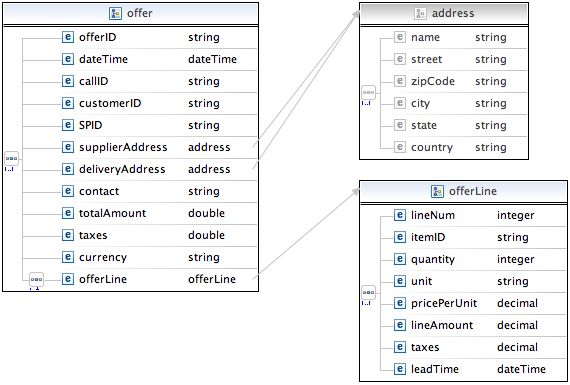
Task: Click the offer complex type header icon
Action: [115, 13]
